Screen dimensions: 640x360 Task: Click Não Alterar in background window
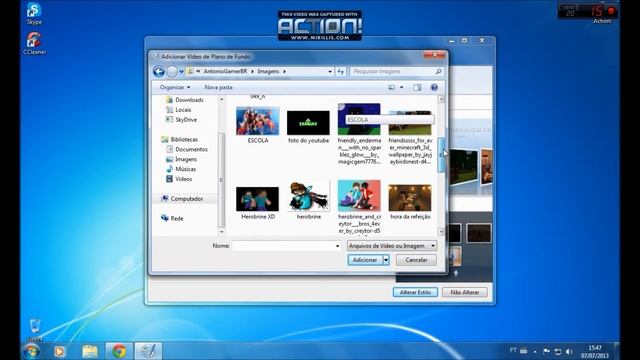464,292
